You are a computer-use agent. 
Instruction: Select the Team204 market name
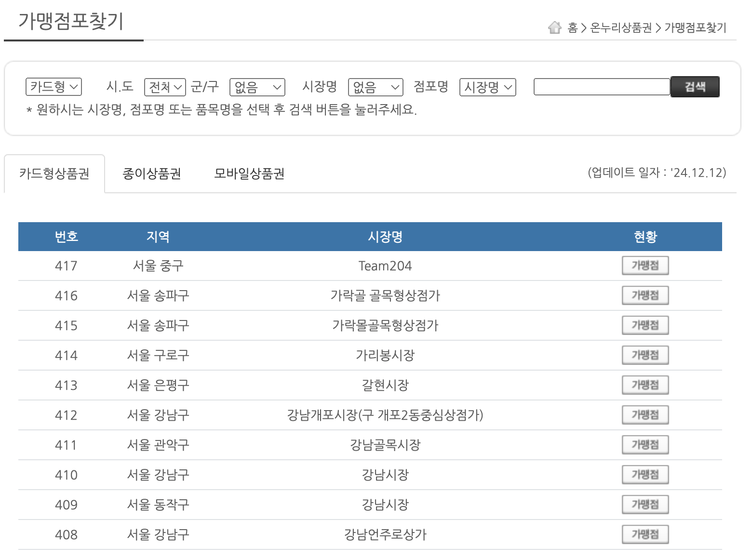(385, 266)
